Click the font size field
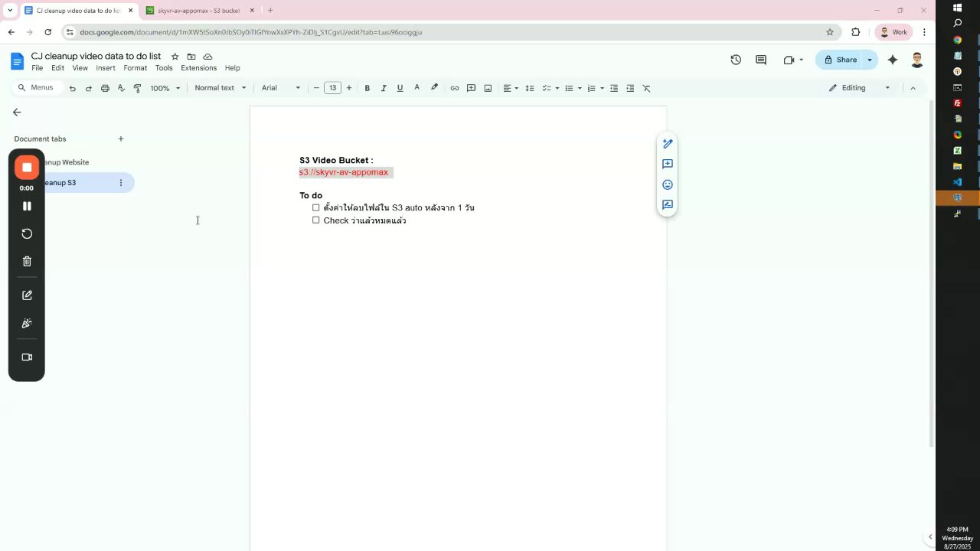The width and height of the screenshot is (980, 551). (332, 88)
